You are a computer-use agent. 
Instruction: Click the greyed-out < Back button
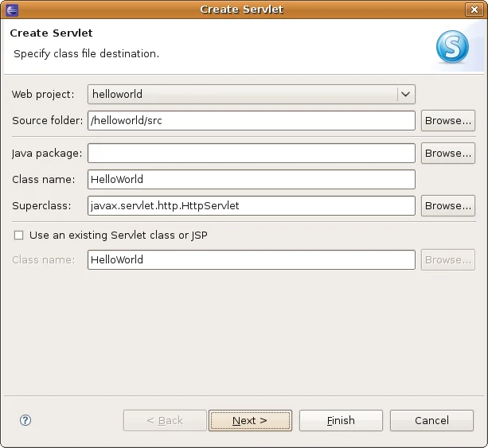pyautogui.click(x=165, y=420)
